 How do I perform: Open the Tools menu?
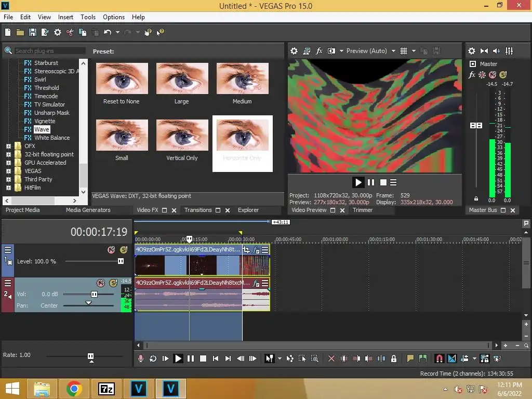point(88,17)
